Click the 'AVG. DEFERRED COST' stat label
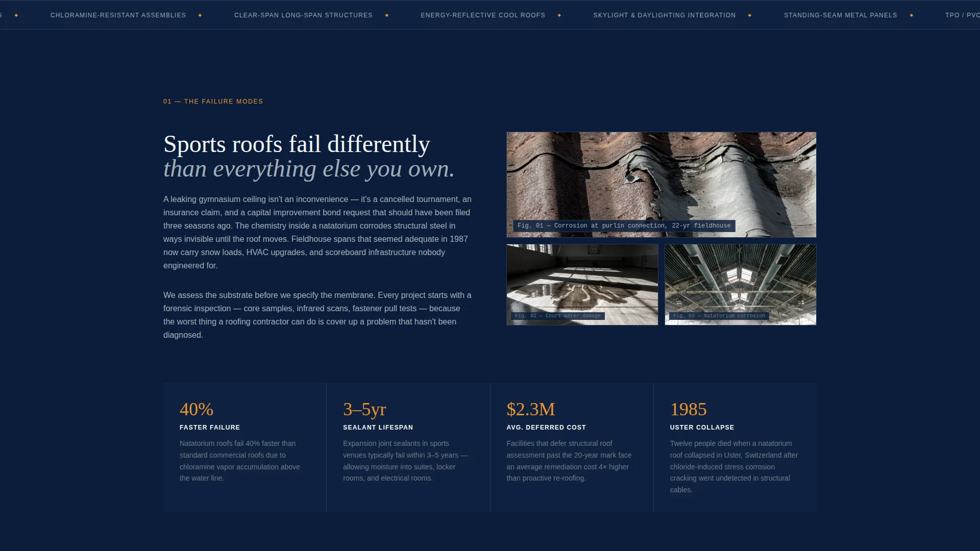980x551 pixels. pos(546,428)
